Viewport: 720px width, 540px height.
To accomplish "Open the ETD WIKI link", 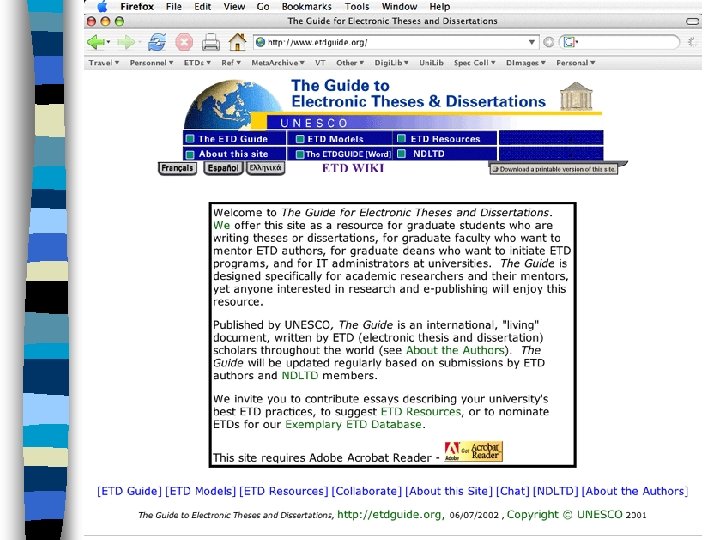I will coord(353,168).
